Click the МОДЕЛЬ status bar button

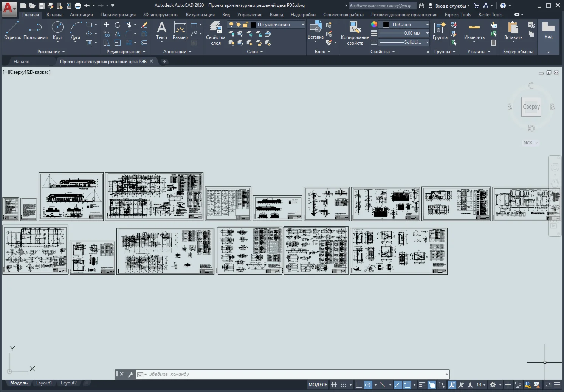coord(318,385)
